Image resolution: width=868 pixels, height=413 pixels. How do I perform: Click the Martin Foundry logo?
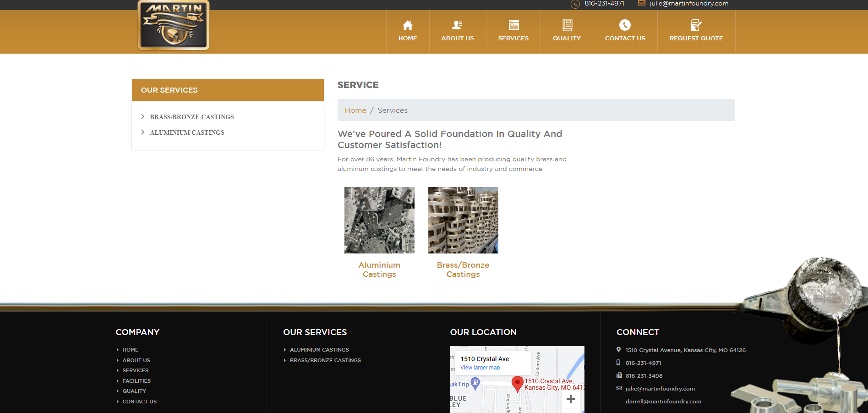click(x=173, y=25)
